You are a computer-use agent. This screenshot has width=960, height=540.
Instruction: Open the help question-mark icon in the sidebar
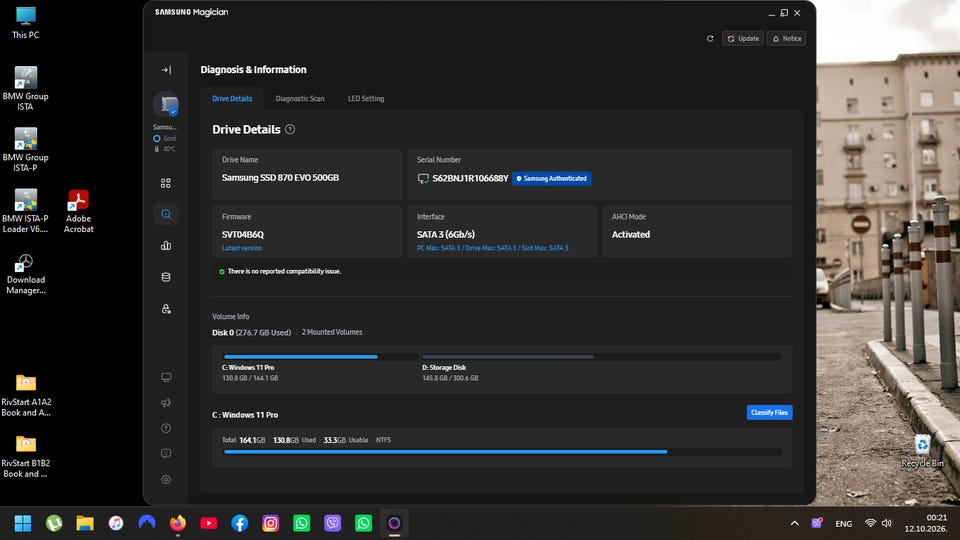click(166, 429)
